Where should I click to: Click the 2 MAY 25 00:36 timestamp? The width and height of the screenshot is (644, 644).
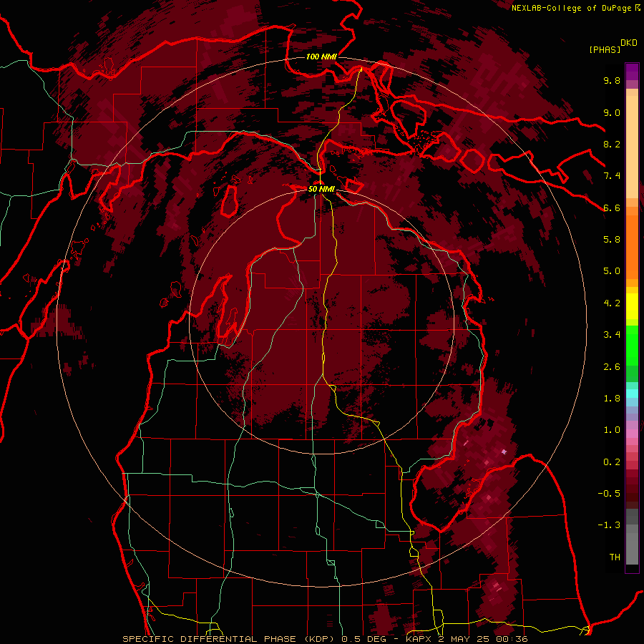(482, 639)
